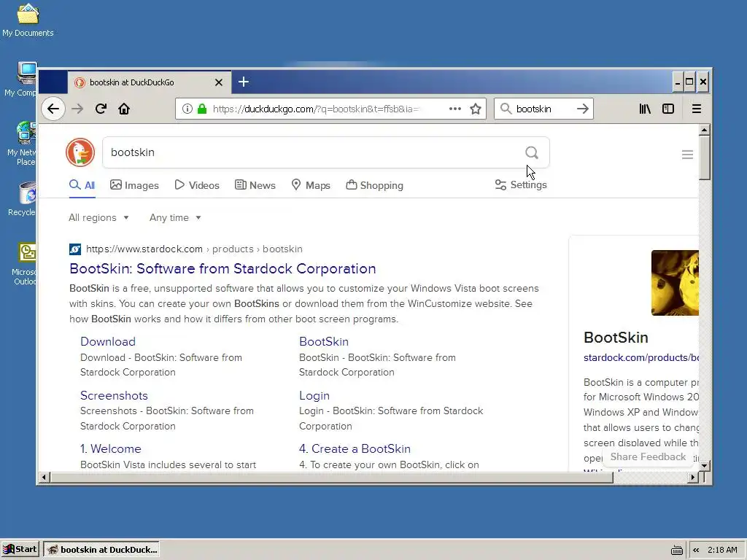
Task: Open the Login sitelink
Action: click(x=314, y=395)
